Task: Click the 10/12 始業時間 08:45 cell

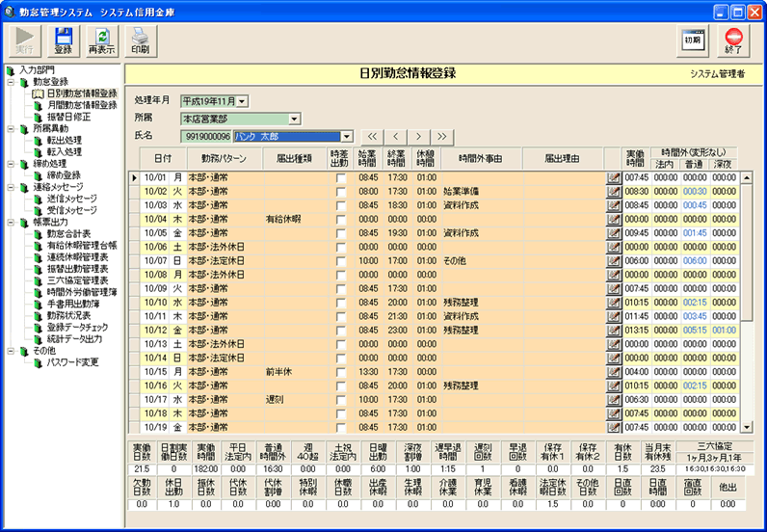Action: 368,331
